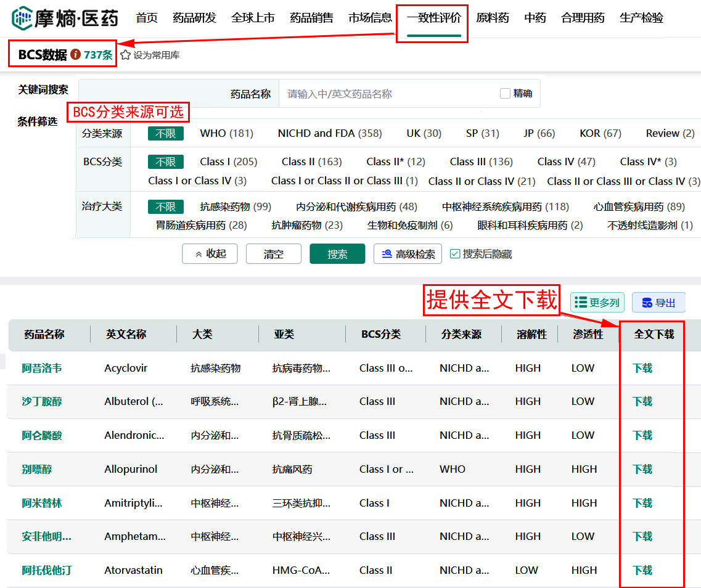Open the 一致性评价 tab
The height and width of the screenshot is (588, 701).
[x=433, y=18]
